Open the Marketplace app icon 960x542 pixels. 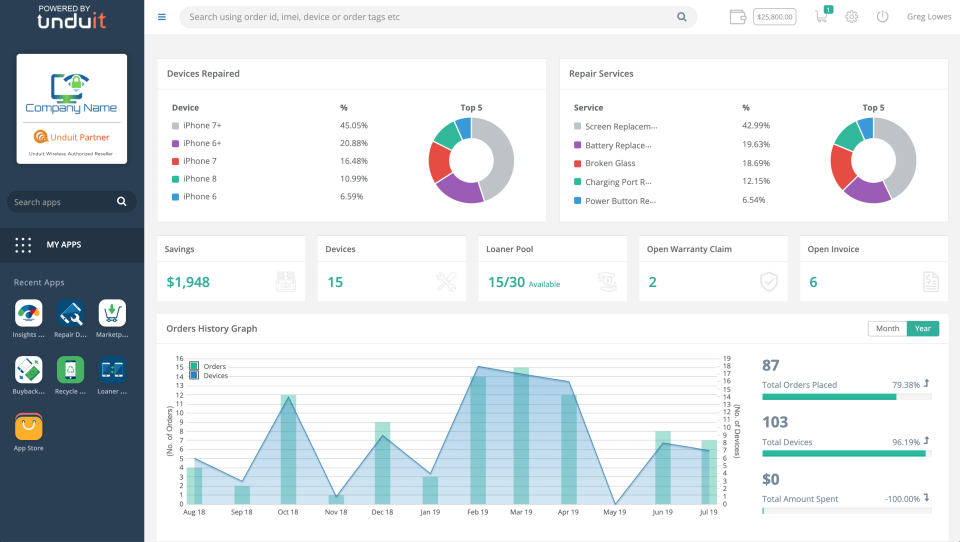(x=112, y=314)
